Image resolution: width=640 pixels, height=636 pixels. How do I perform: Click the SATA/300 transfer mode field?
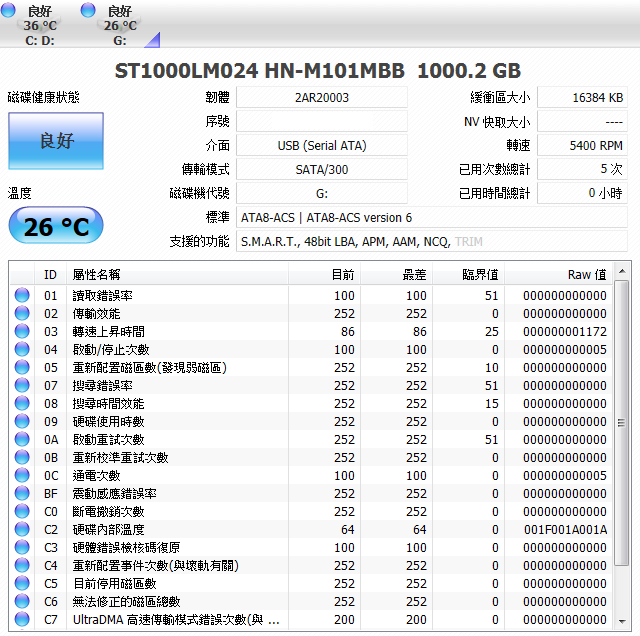coord(322,169)
